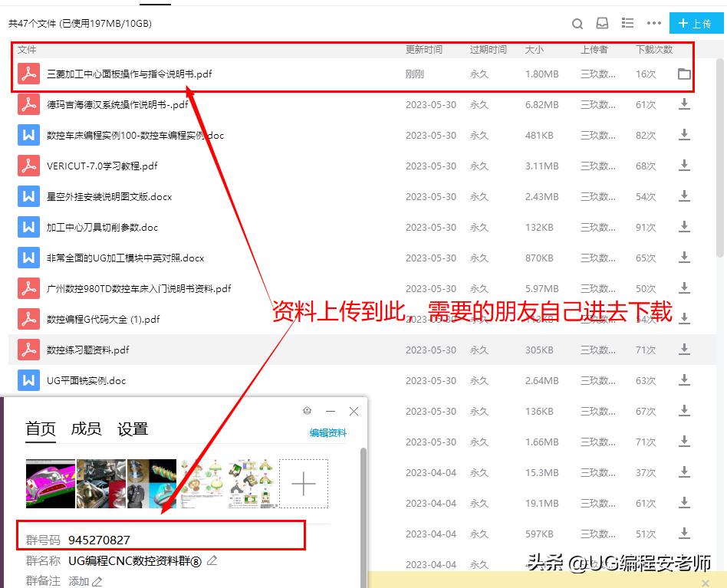Switch to the 成员 tab

(x=86, y=429)
